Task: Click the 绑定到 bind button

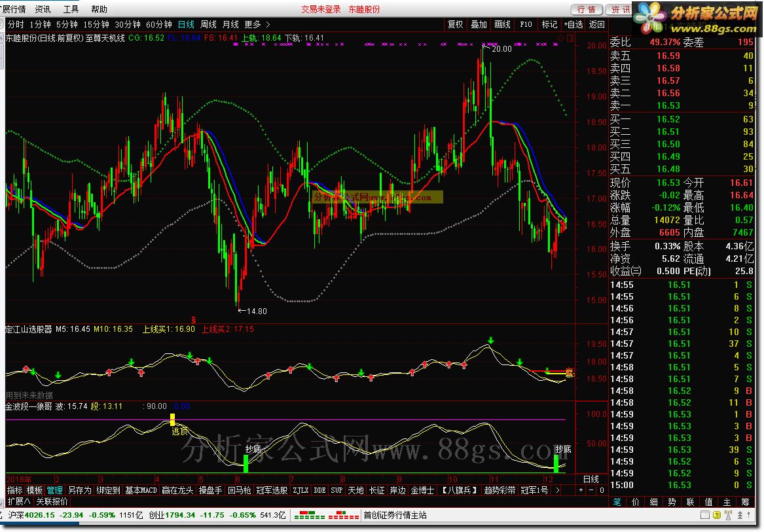Action: 108,490
